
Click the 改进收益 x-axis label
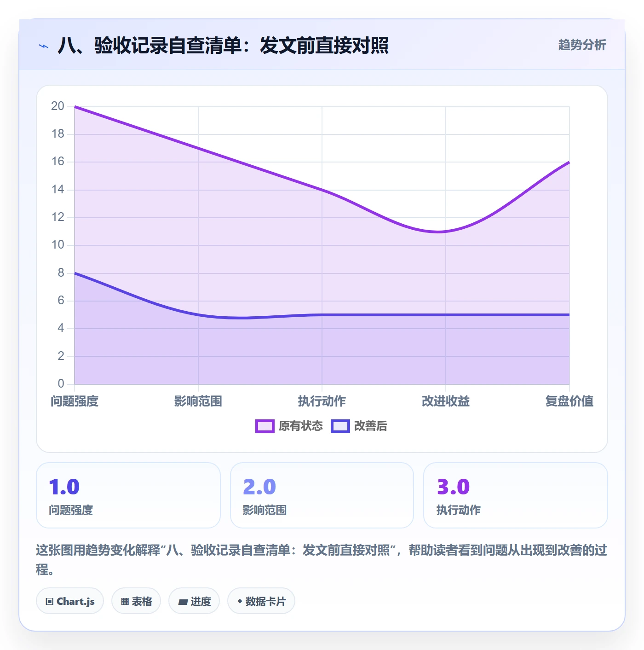click(446, 401)
